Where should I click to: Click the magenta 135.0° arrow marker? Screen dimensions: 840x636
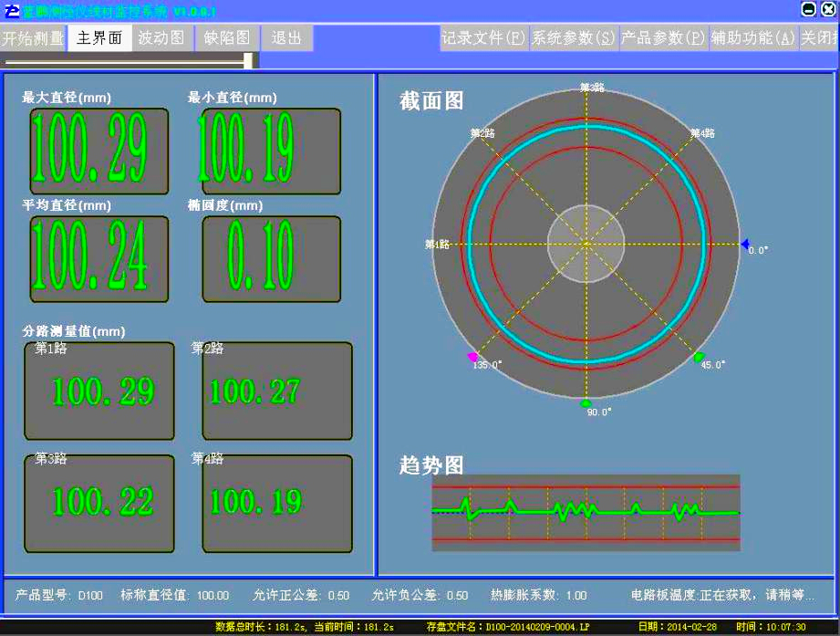(x=472, y=359)
